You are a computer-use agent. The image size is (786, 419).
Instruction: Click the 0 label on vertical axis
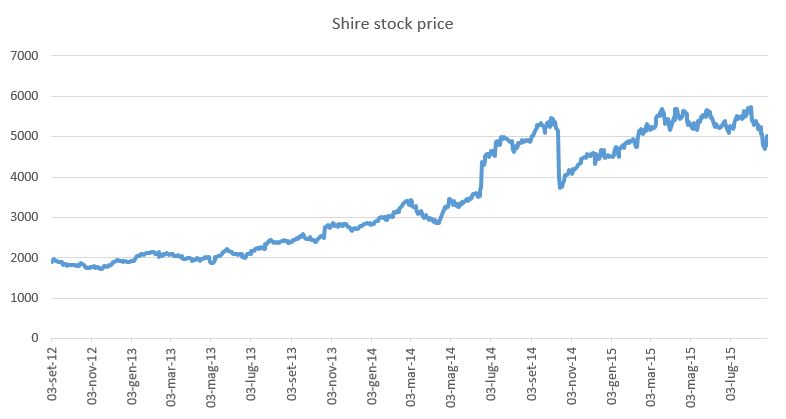coord(33,338)
